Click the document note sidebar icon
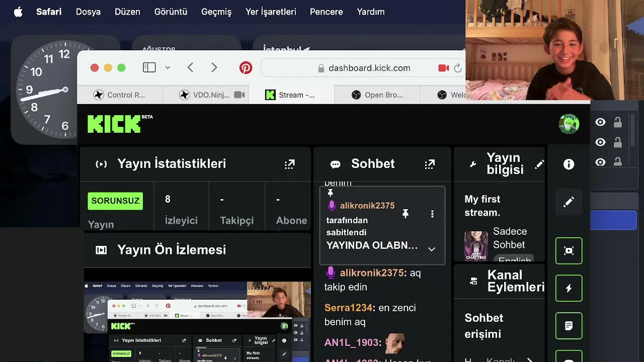 click(569, 326)
